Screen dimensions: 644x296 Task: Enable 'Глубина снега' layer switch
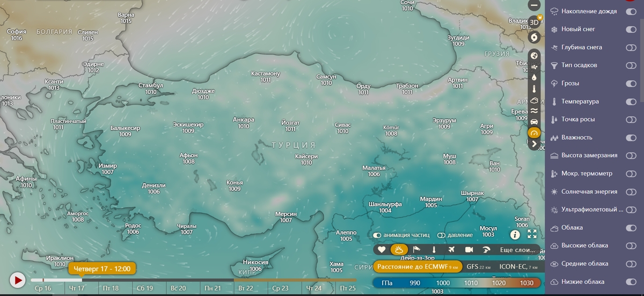pyautogui.click(x=631, y=47)
